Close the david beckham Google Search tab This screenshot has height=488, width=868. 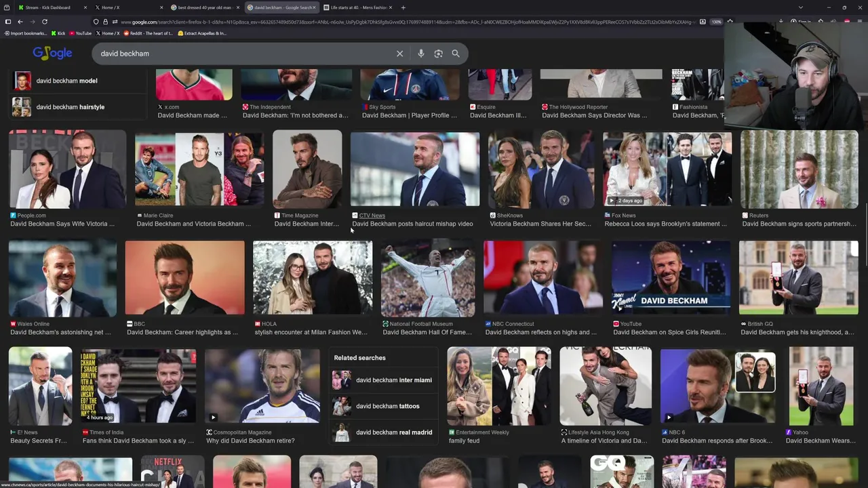pyautogui.click(x=315, y=7)
